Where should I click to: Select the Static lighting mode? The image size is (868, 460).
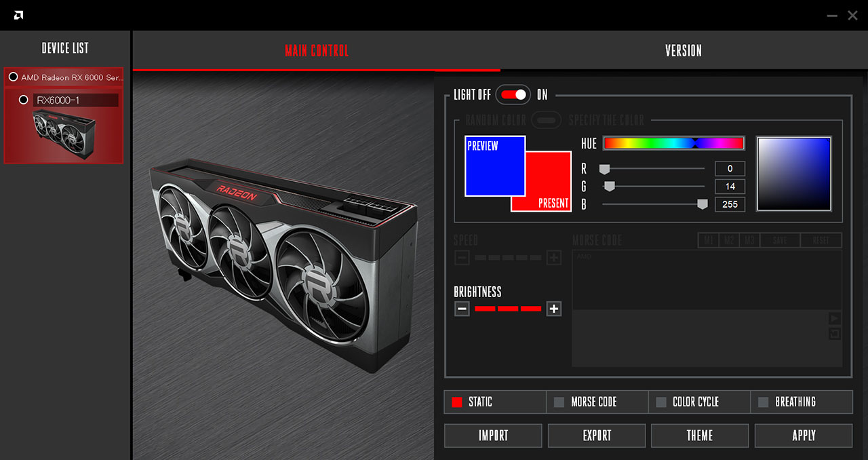pyautogui.click(x=495, y=402)
